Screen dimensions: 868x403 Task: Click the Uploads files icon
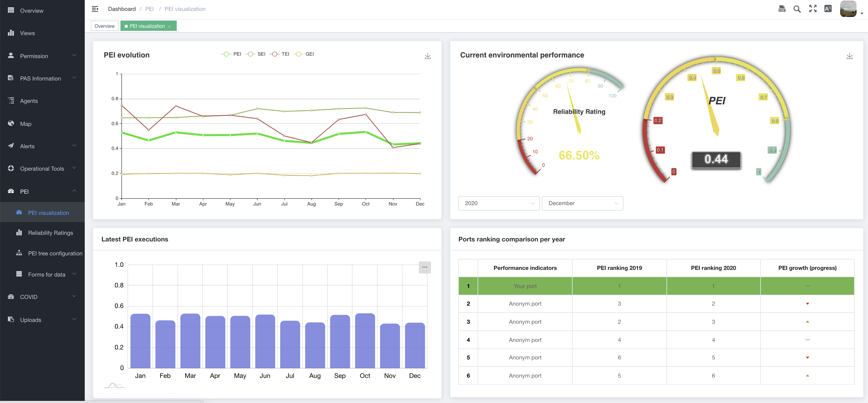[11, 319]
